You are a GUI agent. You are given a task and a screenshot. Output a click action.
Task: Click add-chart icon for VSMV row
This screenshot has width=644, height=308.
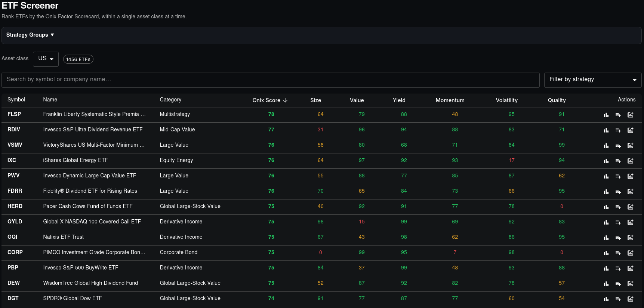(x=631, y=146)
